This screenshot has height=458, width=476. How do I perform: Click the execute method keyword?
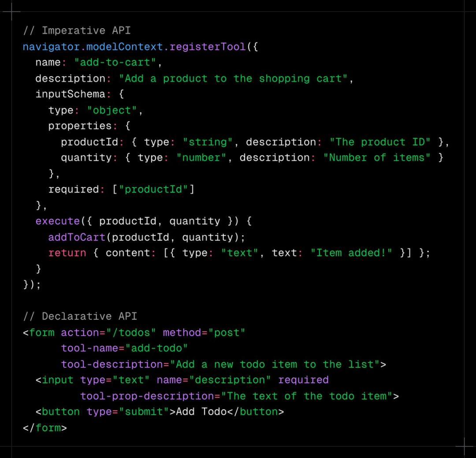(57, 221)
